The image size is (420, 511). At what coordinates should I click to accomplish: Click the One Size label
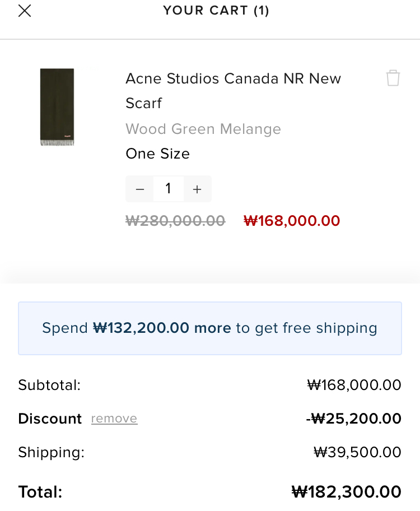pyautogui.click(x=157, y=154)
